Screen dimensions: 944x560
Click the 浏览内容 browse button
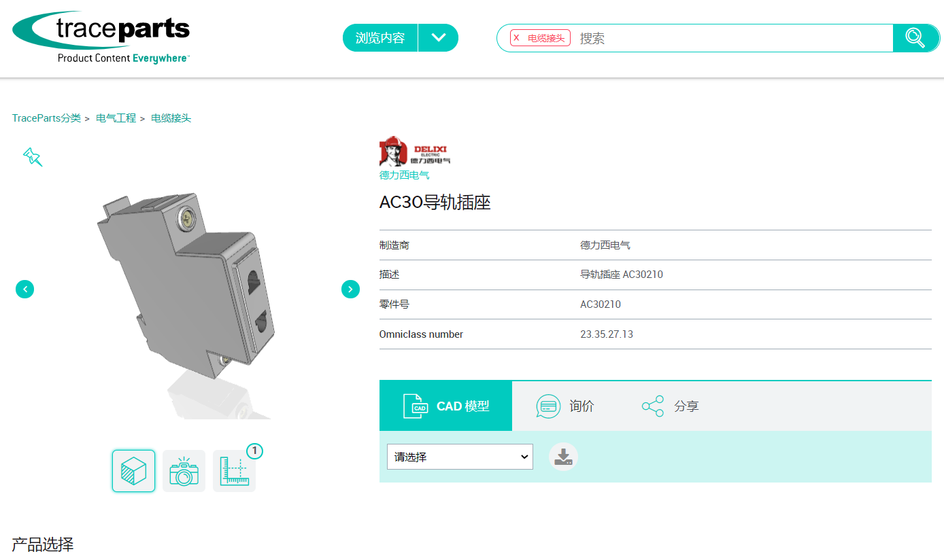pos(380,38)
